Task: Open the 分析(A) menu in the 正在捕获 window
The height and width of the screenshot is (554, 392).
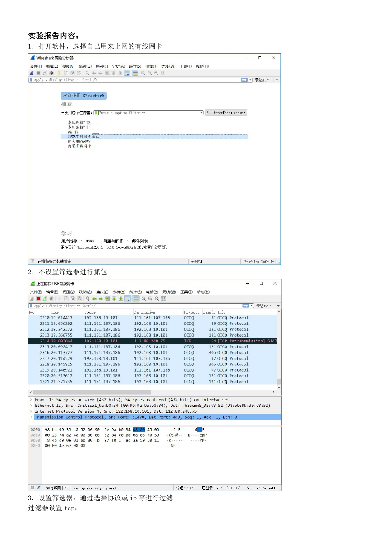Action: click(x=119, y=292)
